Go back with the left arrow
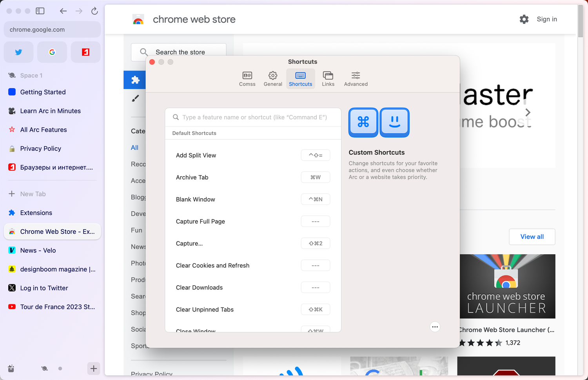588x380 pixels. [63, 11]
